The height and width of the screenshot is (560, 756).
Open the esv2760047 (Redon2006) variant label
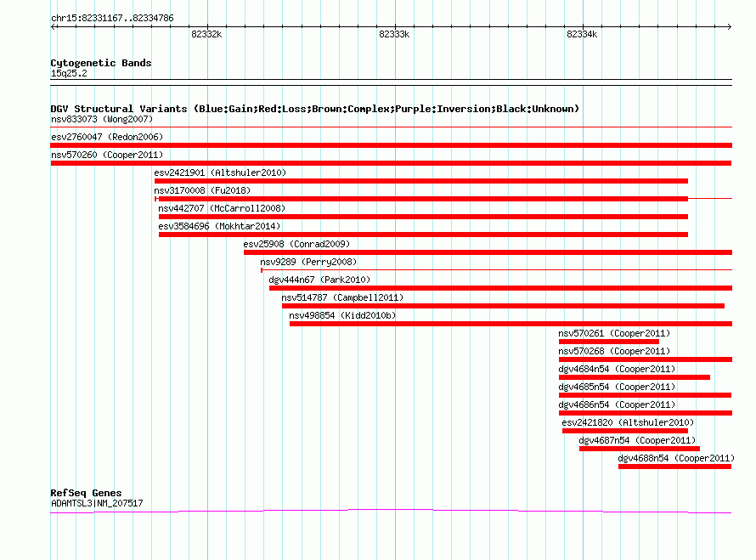pos(107,137)
